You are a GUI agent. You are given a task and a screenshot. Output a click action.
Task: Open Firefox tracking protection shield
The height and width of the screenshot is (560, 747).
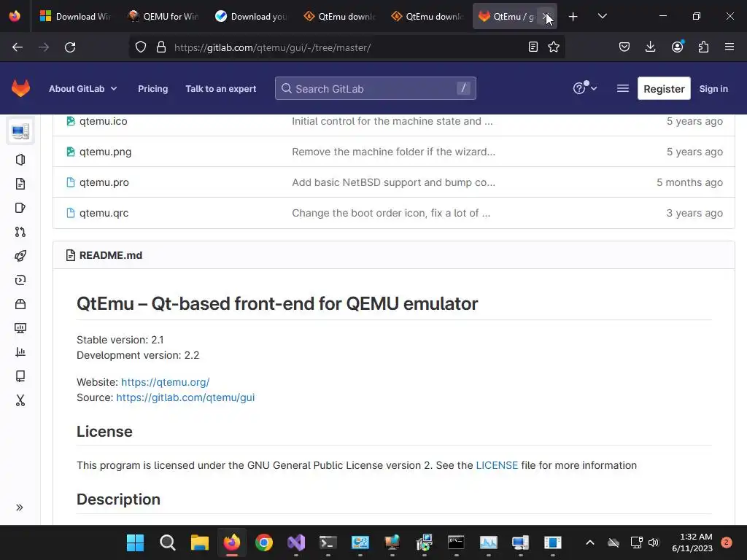pos(141,47)
